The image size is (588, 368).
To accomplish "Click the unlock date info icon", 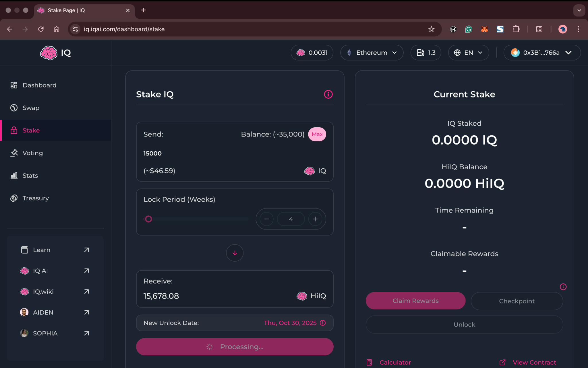I will tap(323, 323).
